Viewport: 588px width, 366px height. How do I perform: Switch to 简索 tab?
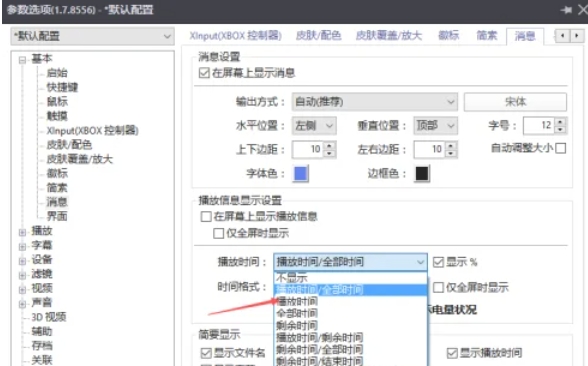(x=487, y=36)
